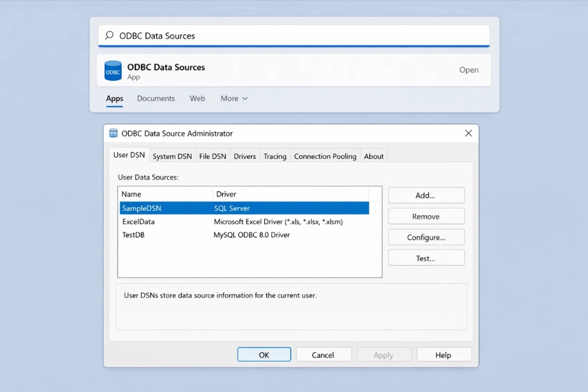The height and width of the screenshot is (392, 588).
Task: Click the ODBC Administrator title bar icon
Action: click(x=114, y=133)
